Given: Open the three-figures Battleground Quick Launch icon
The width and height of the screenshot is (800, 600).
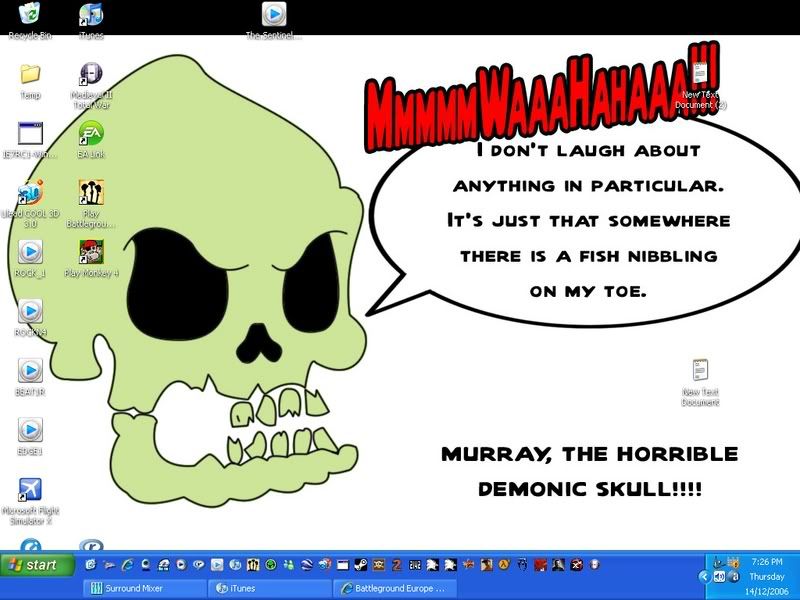Looking at the screenshot, I should coord(253,564).
